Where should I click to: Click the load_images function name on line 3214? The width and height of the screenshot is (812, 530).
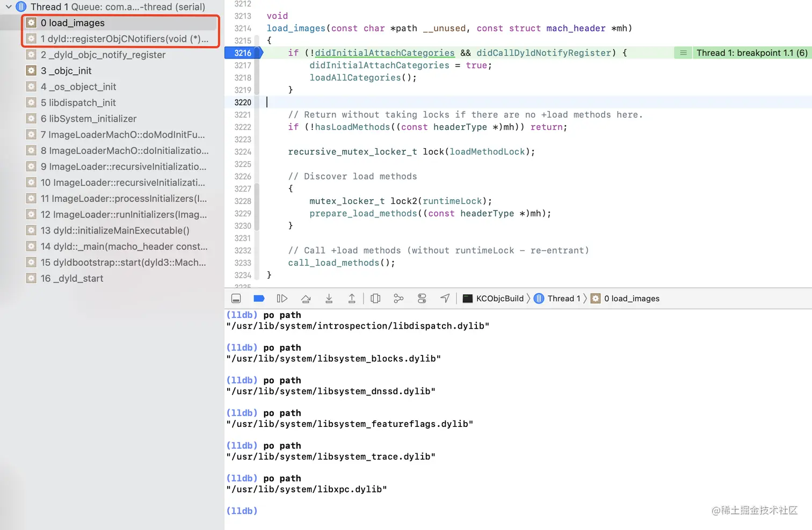pos(296,28)
